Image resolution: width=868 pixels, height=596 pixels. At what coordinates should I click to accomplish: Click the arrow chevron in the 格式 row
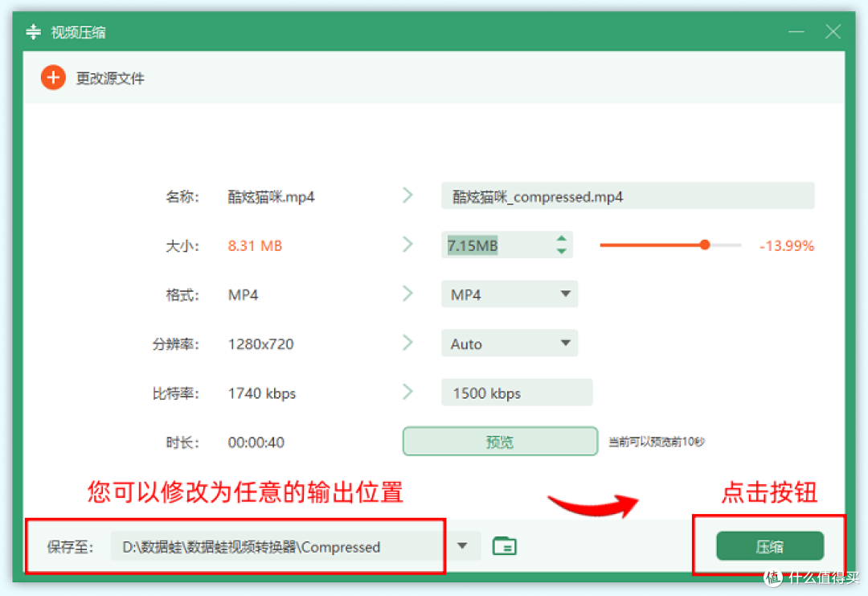[408, 294]
